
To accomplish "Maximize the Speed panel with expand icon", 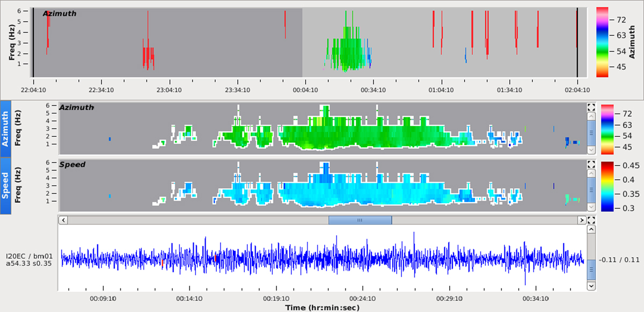I will pos(591,164).
